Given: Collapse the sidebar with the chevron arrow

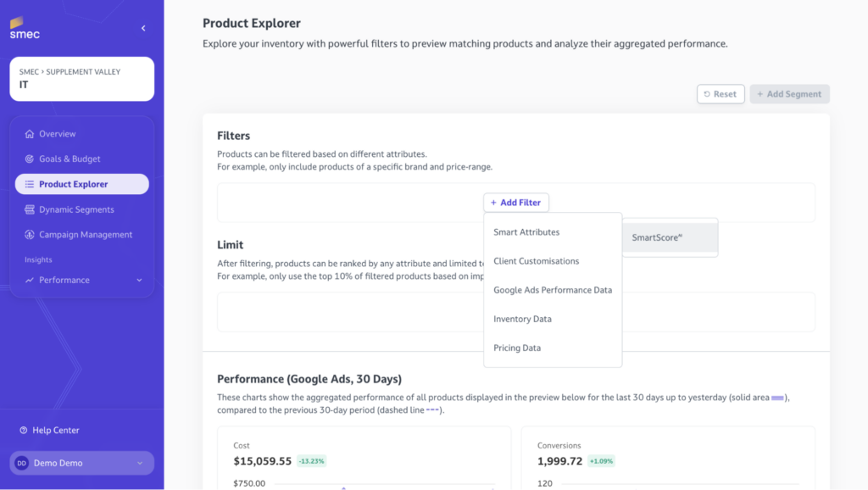Looking at the screenshot, I should (143, 28).
